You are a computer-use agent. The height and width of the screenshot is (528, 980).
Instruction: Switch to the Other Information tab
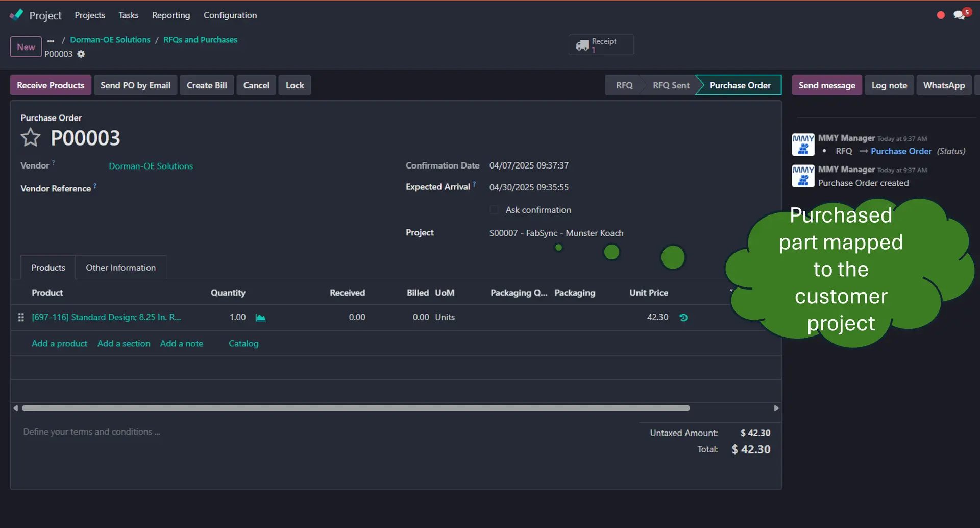(x=120, y=268)
